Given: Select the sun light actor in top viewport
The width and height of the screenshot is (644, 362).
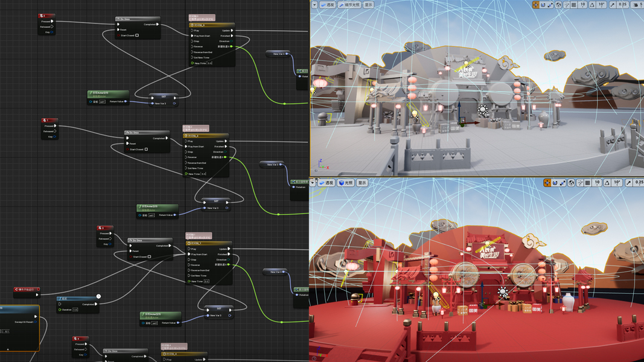Looking at the screenshot, I should click(483, 110).
